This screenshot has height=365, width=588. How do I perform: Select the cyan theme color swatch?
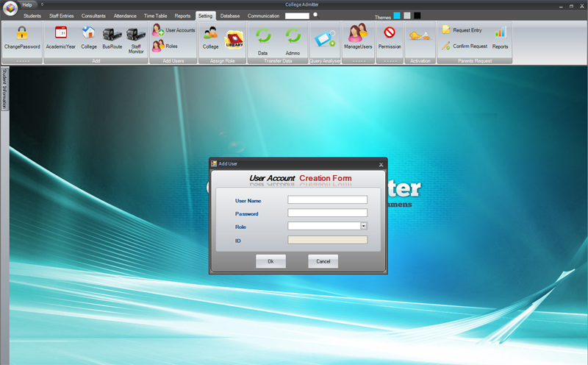pyautogui.click(x=397, y=15)
